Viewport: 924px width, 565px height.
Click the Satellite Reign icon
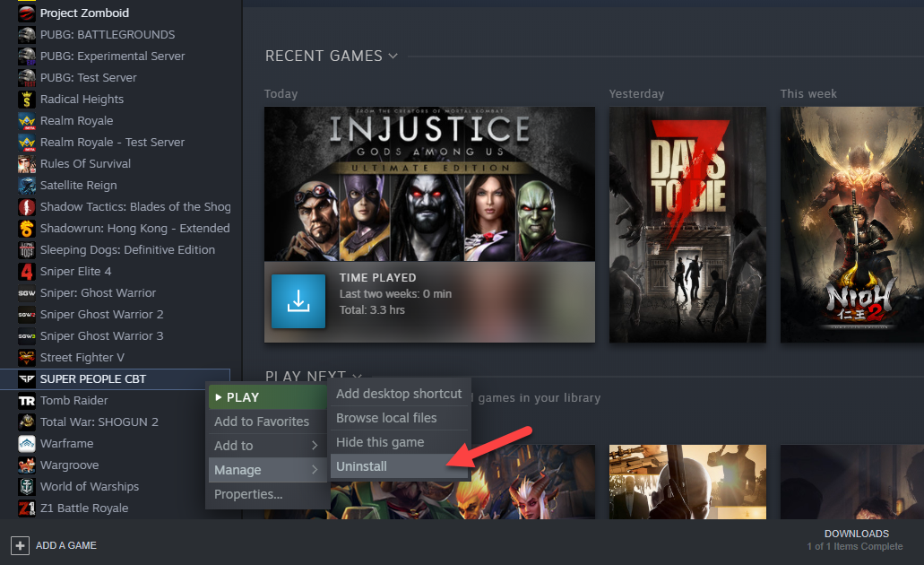pos(27,185)
